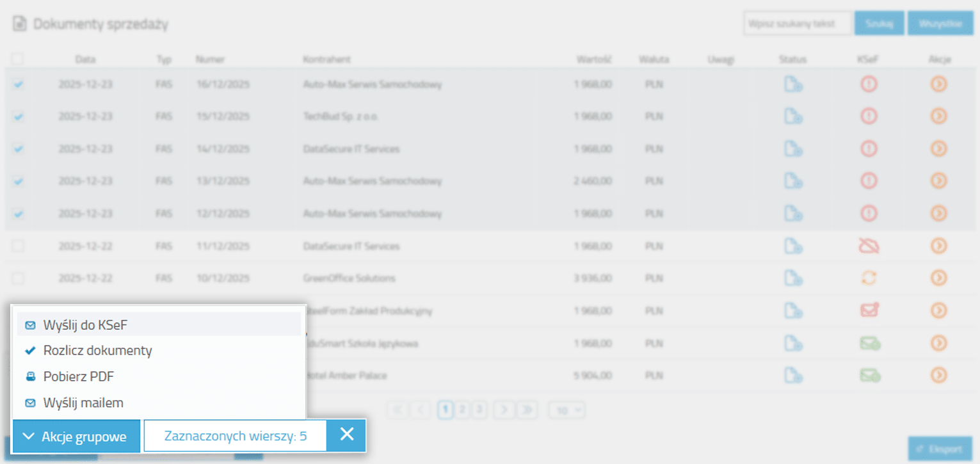980x464 pixels.
Task: Collapse the Akcje grupowe dropdown
Action: 76,436
